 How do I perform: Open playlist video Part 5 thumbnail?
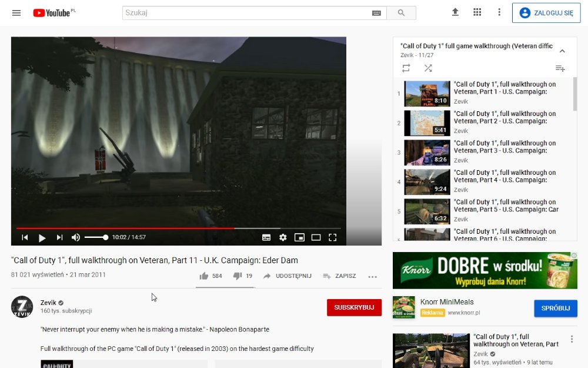(x=427, y=211)
